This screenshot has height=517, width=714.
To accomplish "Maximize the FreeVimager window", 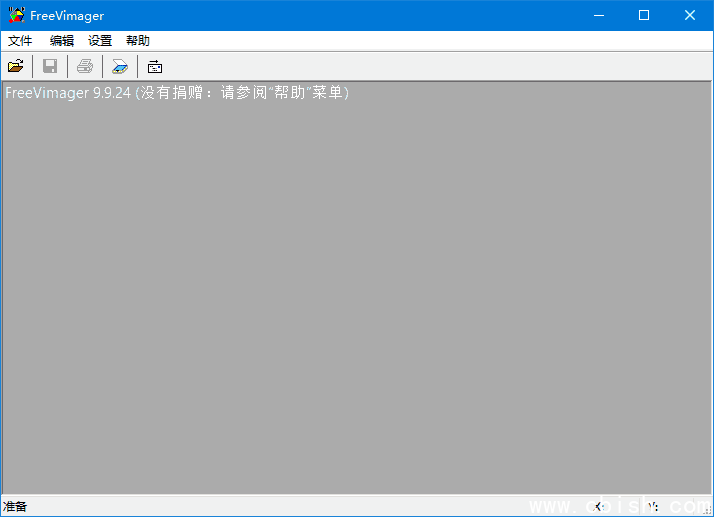I will tap(644, 15).
